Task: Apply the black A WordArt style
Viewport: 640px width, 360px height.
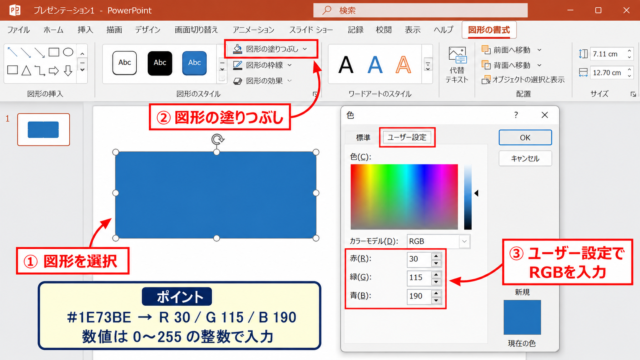Action: pos(346,64)
